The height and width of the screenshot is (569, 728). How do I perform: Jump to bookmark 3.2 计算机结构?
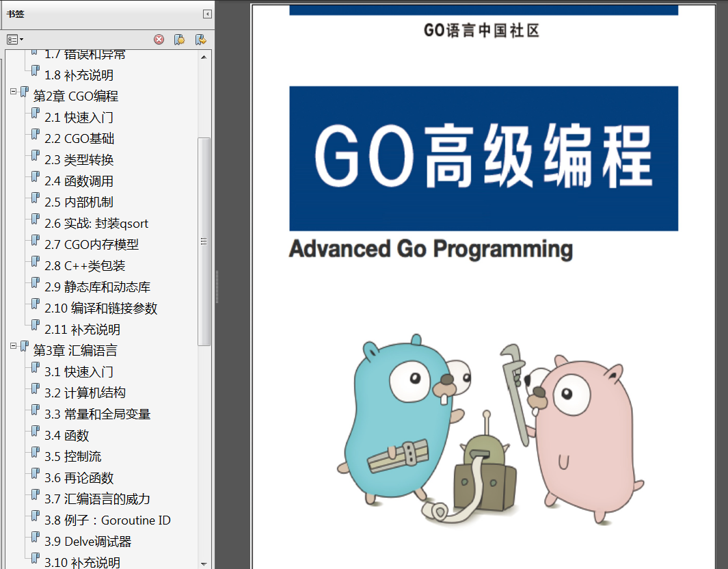pyautogui.click(x=85, y=393)
